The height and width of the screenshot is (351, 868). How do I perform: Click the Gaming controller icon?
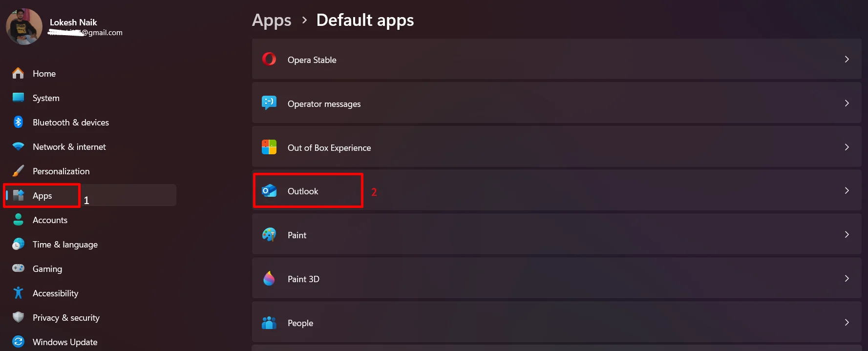18,268
